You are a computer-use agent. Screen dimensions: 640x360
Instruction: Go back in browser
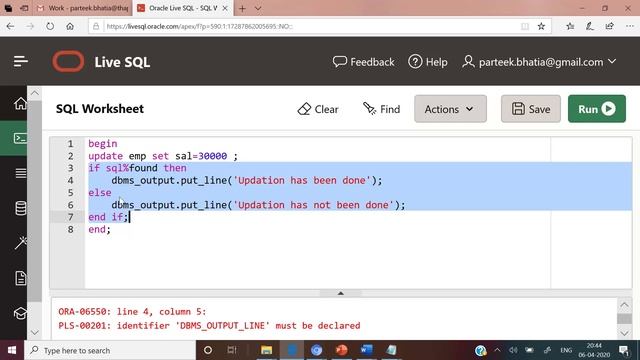11,26
